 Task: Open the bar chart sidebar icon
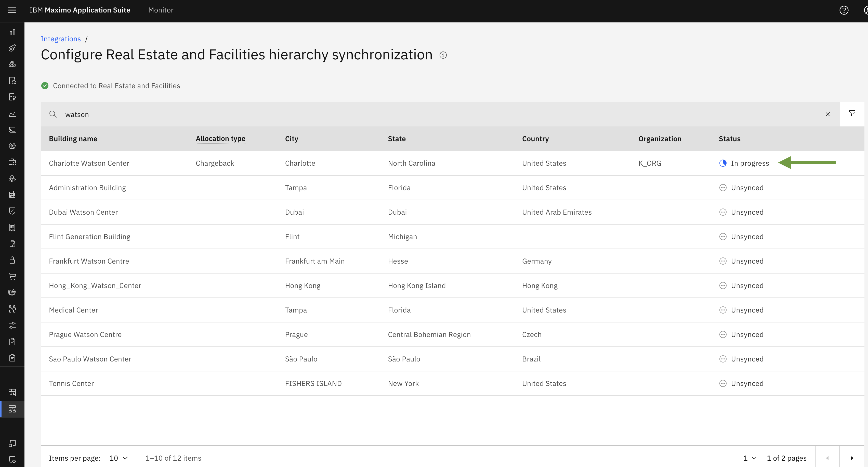click(12, 32)
